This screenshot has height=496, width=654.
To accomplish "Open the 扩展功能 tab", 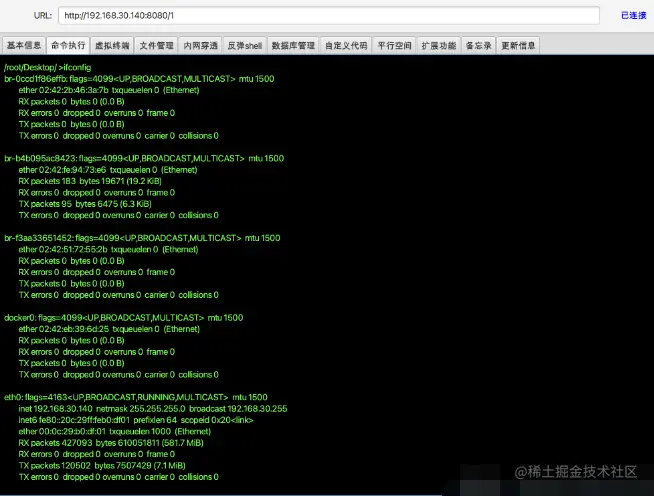I will point(438,45).
